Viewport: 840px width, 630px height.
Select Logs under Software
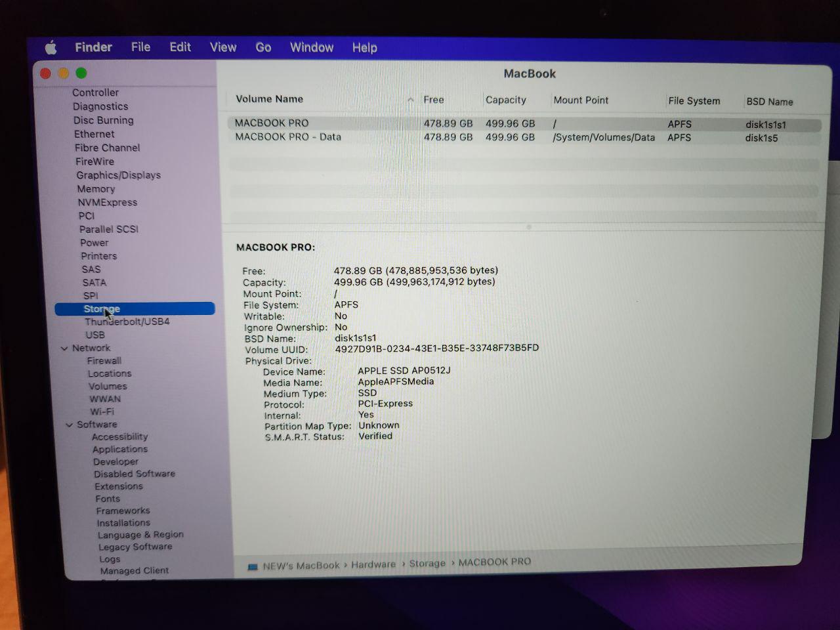pos(110,559)
